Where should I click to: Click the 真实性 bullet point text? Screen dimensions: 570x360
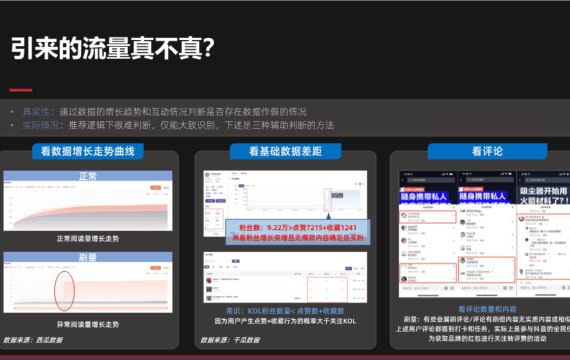click(x=165, y=112)
